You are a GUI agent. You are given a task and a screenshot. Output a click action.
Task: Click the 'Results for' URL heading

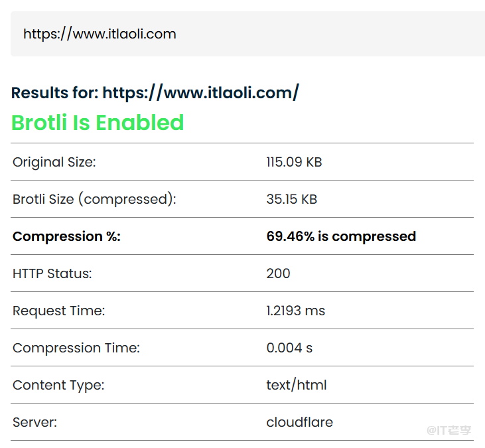(x=155, y=93)
